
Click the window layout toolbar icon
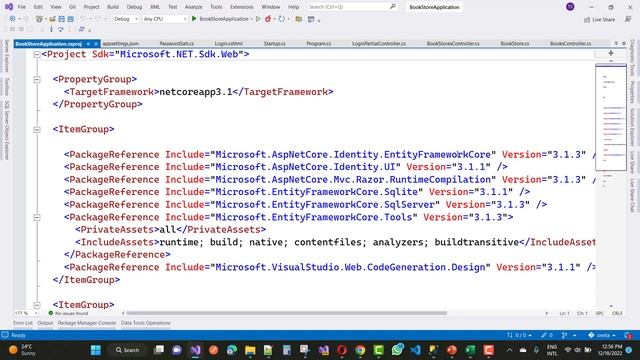click(x=311, y=19)
